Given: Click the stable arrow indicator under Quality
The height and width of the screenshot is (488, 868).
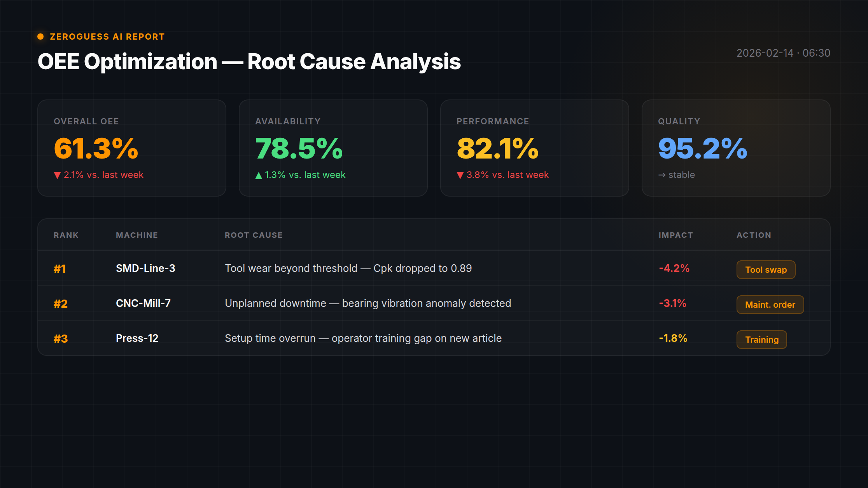Looking at the screenshot, I should click(x=662, y=175).
